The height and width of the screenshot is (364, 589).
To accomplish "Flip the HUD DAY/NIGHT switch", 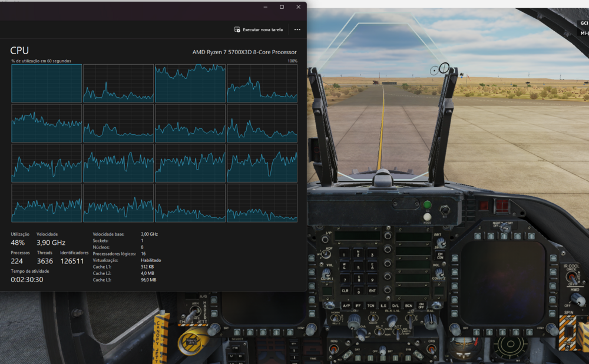I will coord(373,319).
